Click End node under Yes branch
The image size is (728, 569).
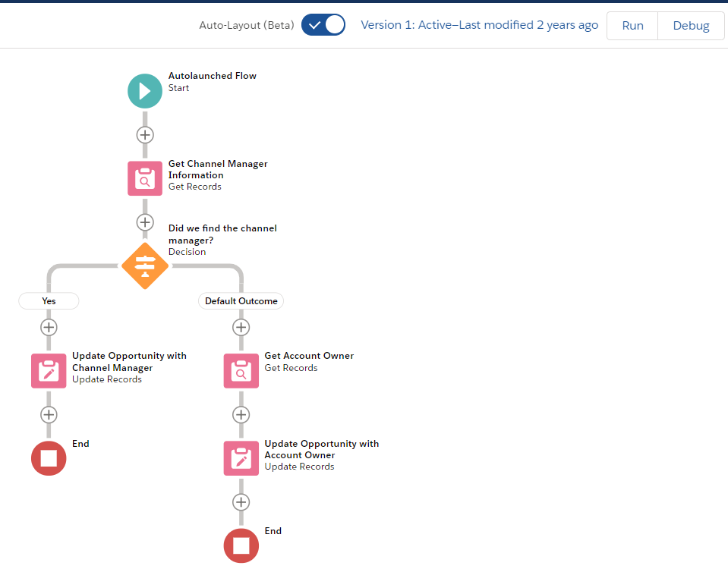pyautogui.click(x=49, y=458)
